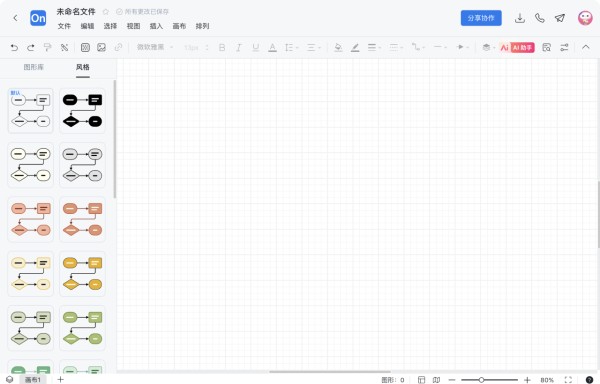Click the find and replace icon
Image resolution: width=600 pixels, height=384 pixels.
(546, 47)
